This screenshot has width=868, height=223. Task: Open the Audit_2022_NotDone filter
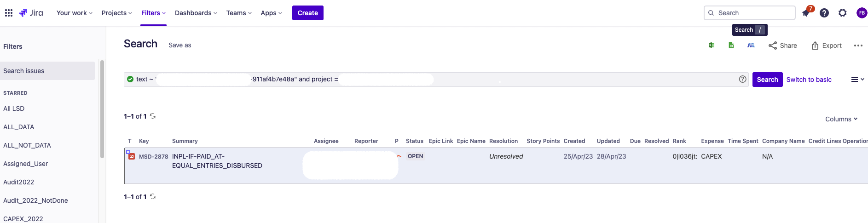coord(35,200)
